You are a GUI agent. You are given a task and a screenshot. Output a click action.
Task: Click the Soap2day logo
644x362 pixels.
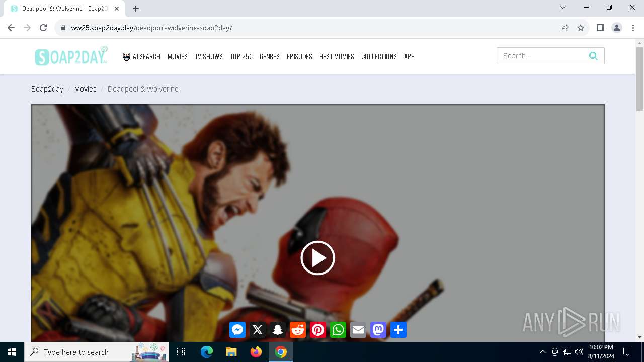[71, 56]
